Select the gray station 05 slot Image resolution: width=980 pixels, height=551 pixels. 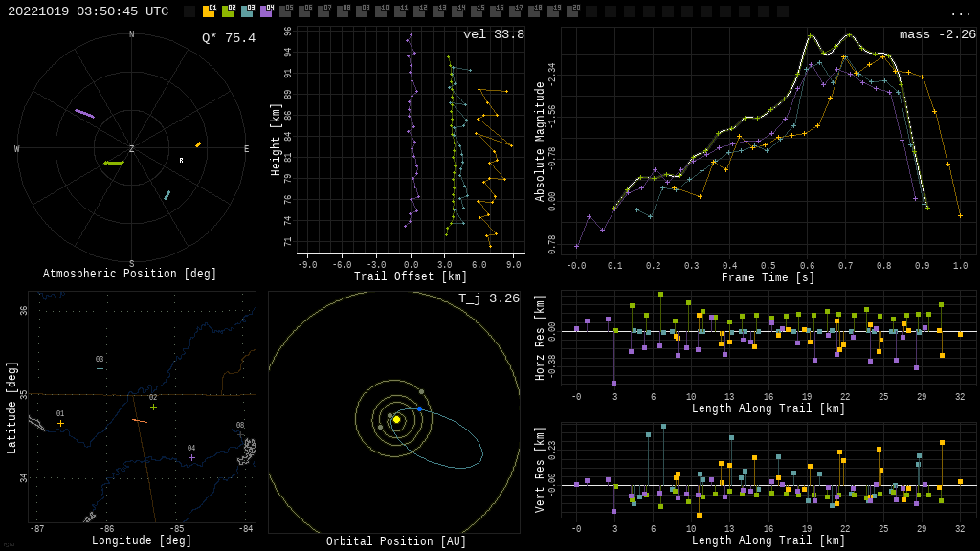point(285,11)
